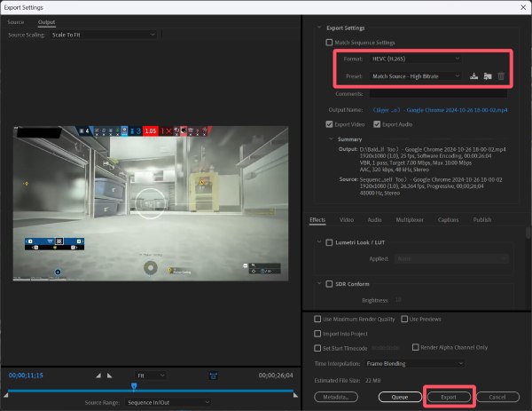Click the Output Name file link

pyautogui.click(x=440, y=110)
